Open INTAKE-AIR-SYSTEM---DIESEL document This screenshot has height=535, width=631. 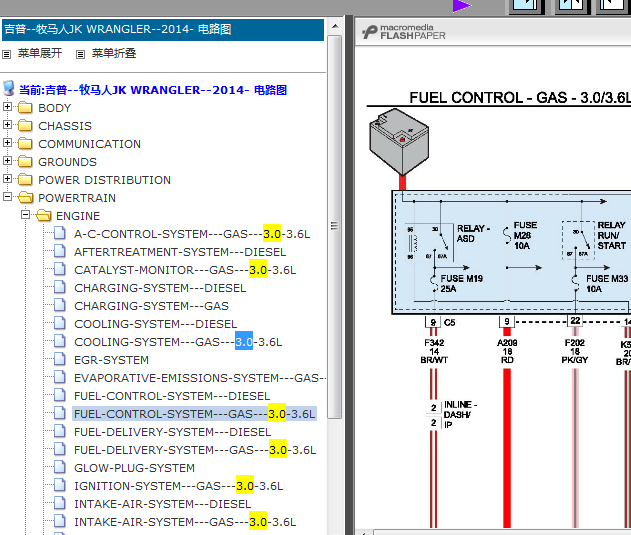click(x=163, y=504)
